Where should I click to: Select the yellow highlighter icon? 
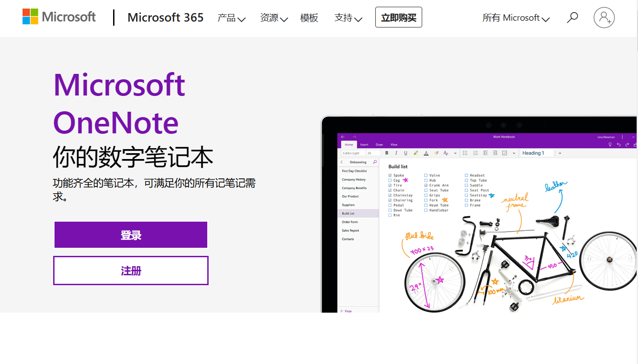tap(416, 153)
